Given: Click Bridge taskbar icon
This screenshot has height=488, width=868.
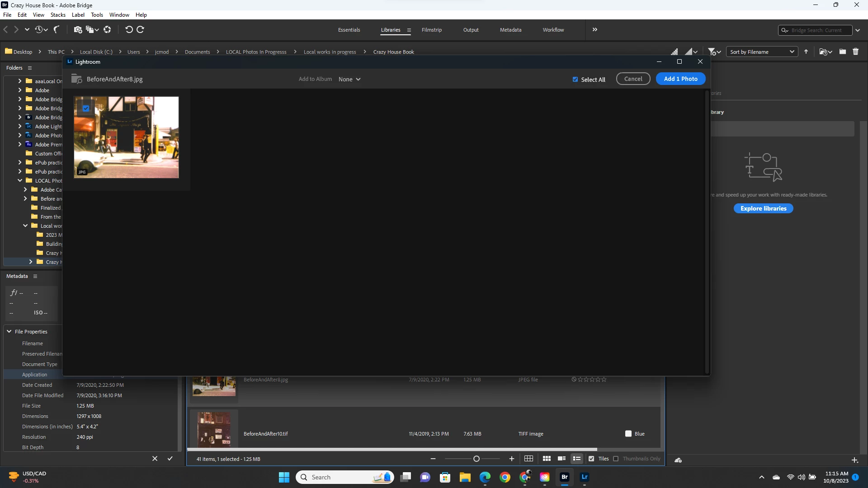Looking at the screenshot, I should coord(565,477).
